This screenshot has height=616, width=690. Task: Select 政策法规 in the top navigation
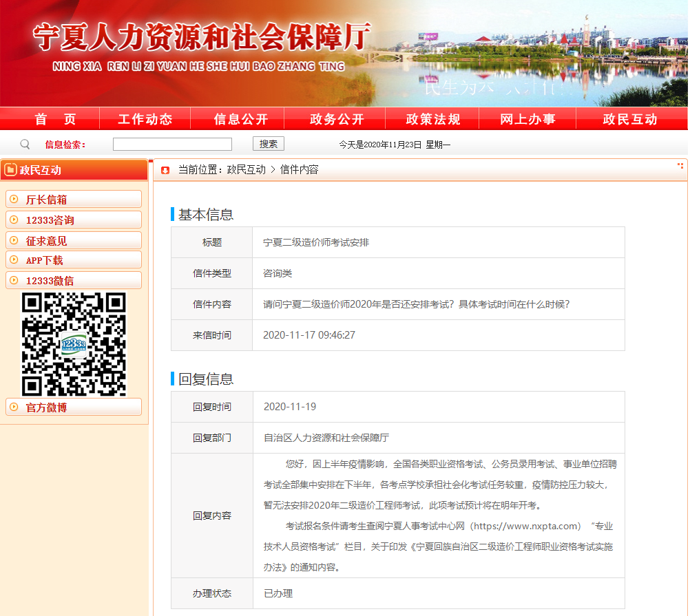pos(433,119)
